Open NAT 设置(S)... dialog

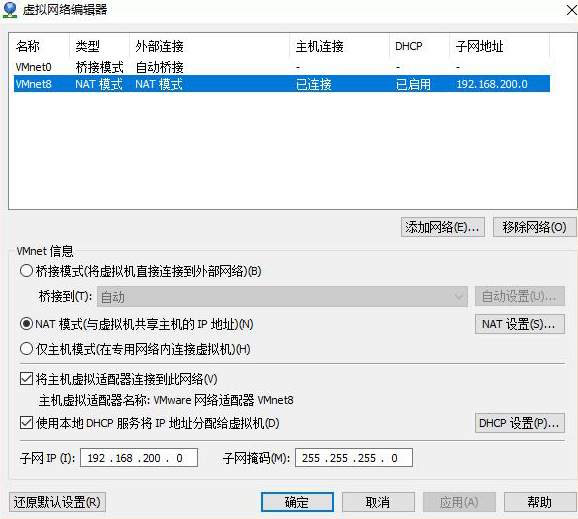click(x=519, y=324)
